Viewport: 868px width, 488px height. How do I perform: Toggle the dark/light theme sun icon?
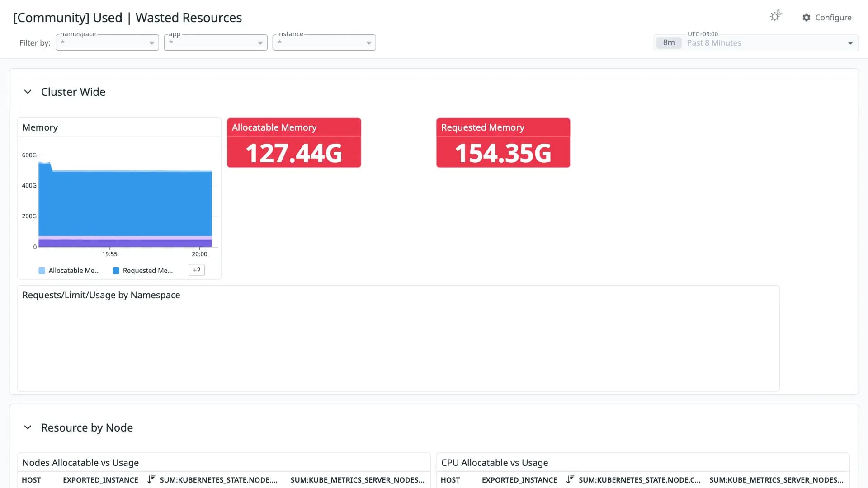776,16
